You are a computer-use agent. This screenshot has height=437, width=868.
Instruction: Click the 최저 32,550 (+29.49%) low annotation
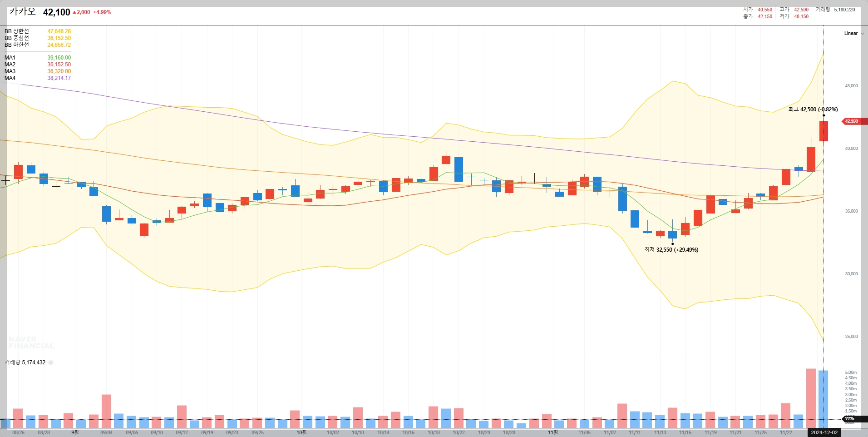click(671, 250)
